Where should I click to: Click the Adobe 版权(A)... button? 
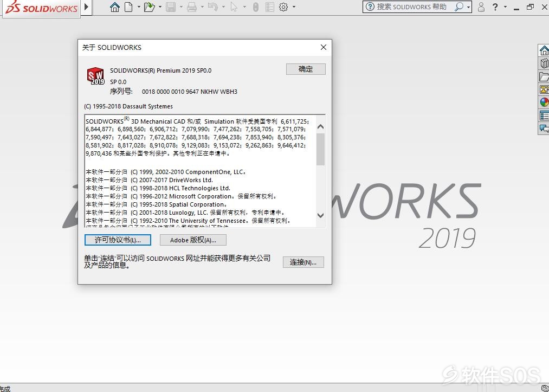pos(193,240)
